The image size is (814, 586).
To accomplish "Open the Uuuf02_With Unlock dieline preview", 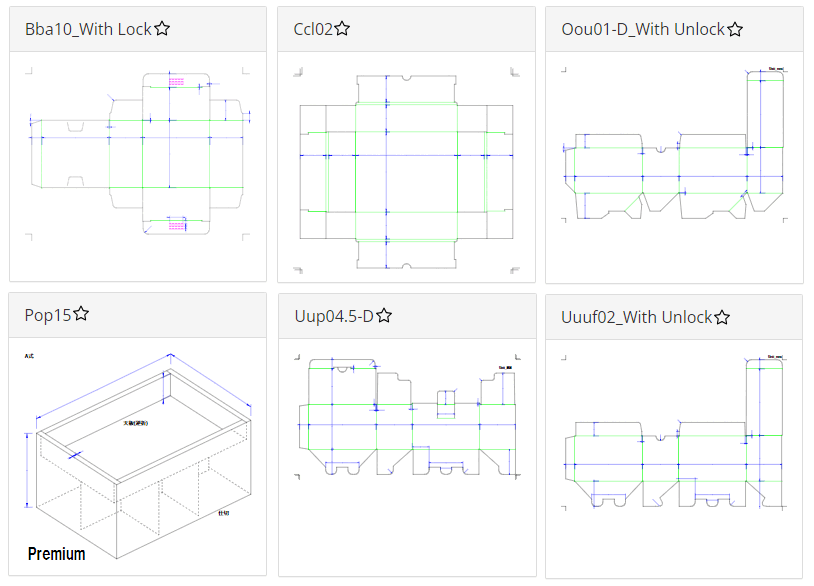I will pyautogui.click(x=675, y=433).
